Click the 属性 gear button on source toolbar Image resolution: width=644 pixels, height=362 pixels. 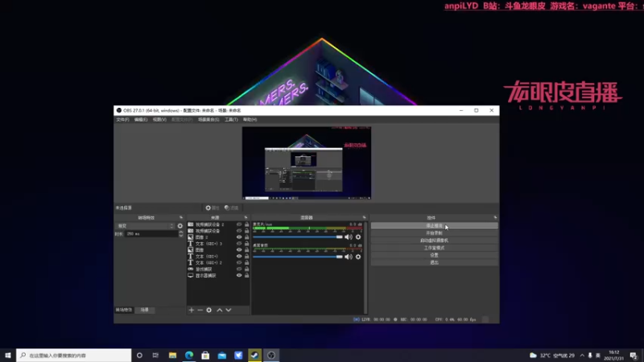click(x=213, y=208)
